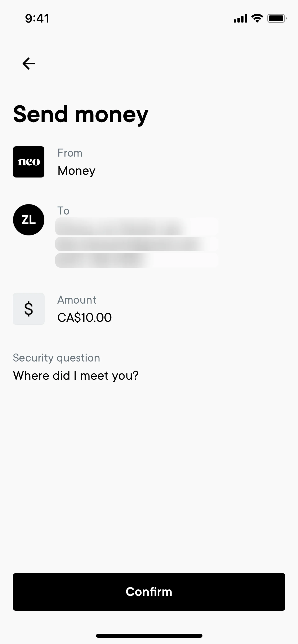Click the dollar sign amount icon

pyautogui.click(x=29, y=309)
